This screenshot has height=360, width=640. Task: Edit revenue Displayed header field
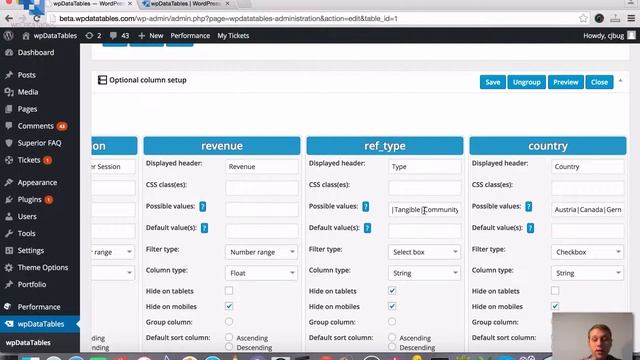point(262,167)
